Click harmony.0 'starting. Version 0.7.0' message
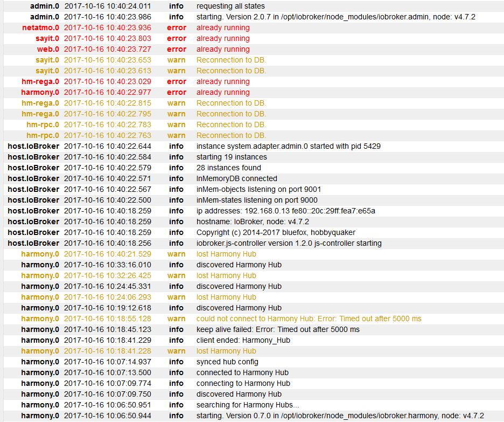Viewport: 504px width, 422px height. pos(340,416)
